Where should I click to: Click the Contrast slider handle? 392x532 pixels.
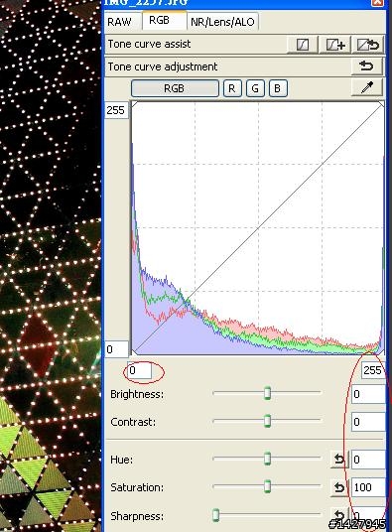pos(267,421)
